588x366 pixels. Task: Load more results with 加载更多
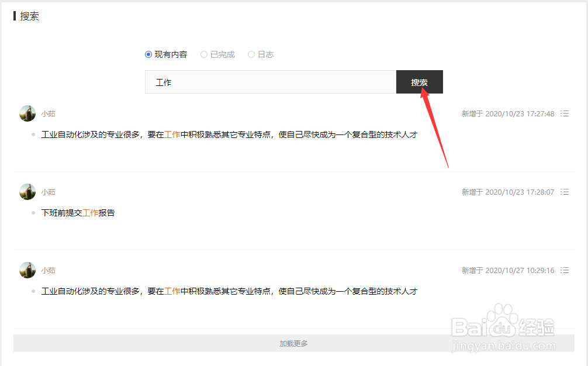[x=293, y=343]
